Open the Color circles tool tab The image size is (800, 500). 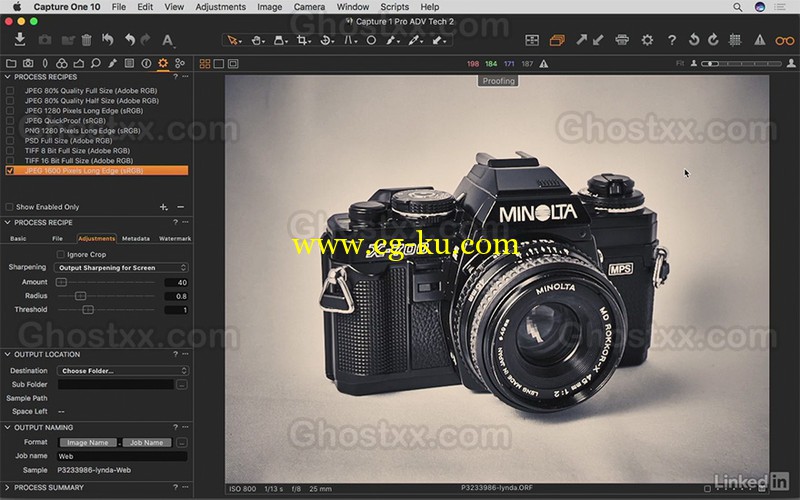[62, 63]
